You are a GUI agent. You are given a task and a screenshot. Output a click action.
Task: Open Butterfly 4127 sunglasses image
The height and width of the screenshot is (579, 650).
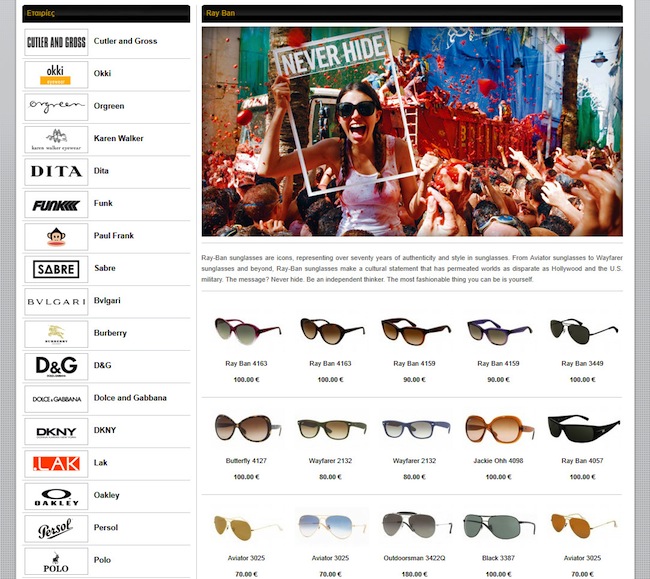pyautogui.click(x=247, y=428)
